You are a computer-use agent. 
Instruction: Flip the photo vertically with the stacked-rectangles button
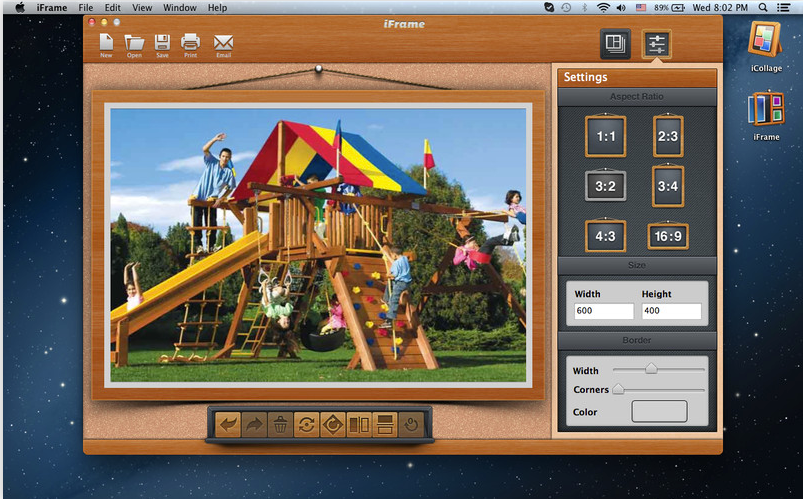(385, 425)
